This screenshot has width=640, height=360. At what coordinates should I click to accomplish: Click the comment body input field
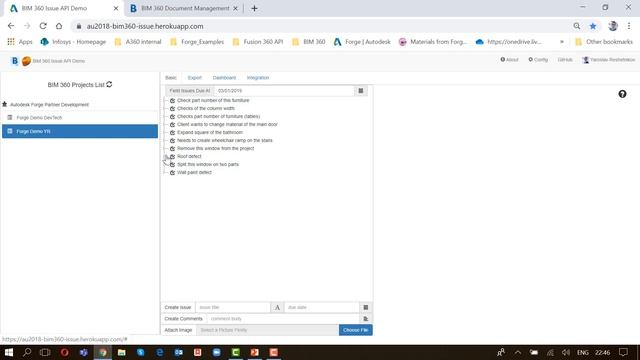(x=283, y=318)
